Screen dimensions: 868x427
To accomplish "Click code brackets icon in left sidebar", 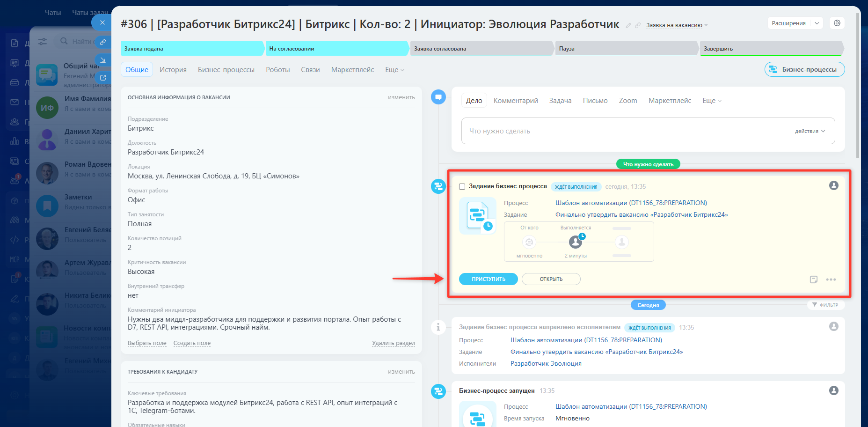I will point(15,240).
